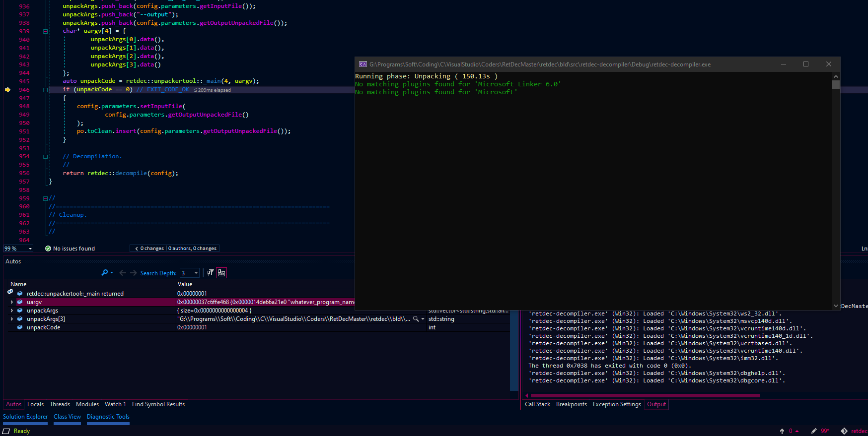
Task: Collapse the if block at line 946
Action: tap(45, 90)
